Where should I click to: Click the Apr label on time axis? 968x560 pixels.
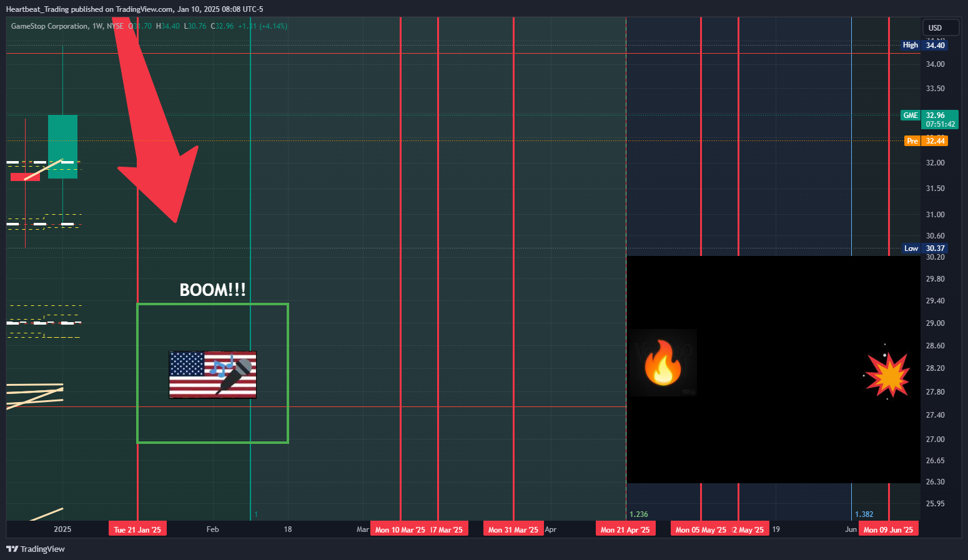coord(550,529)
